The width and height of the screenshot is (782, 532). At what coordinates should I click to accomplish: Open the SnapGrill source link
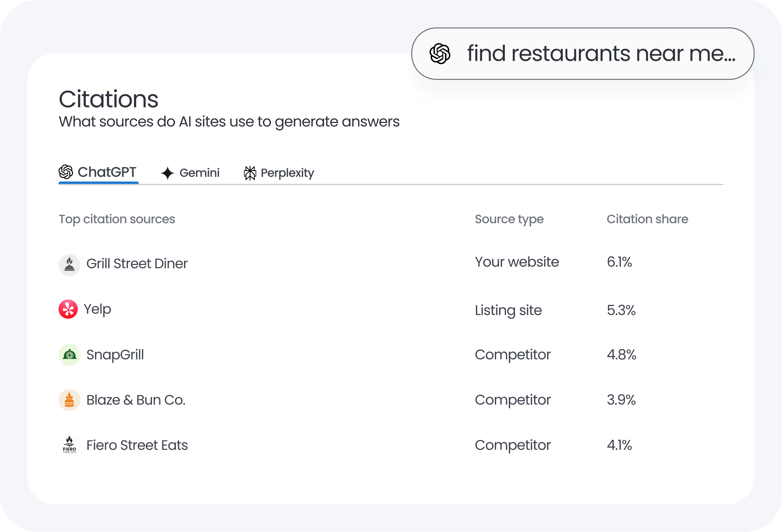[x=115, y=355]
